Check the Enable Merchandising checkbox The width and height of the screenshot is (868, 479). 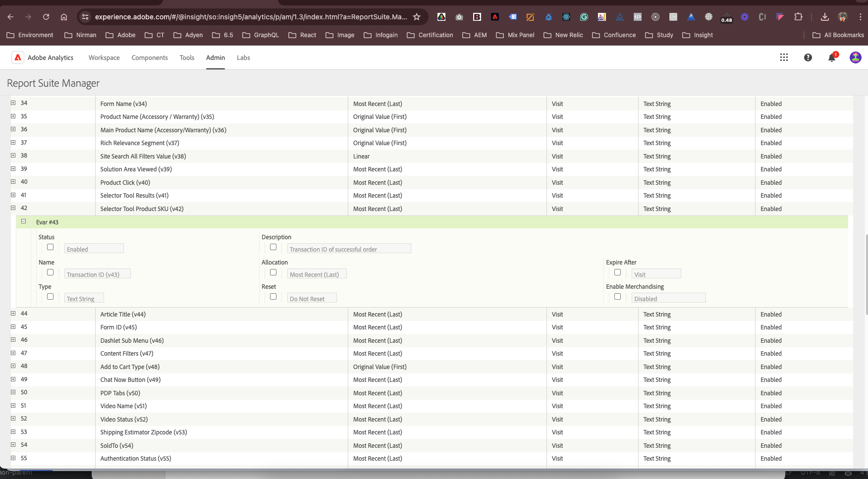(617, 297)
